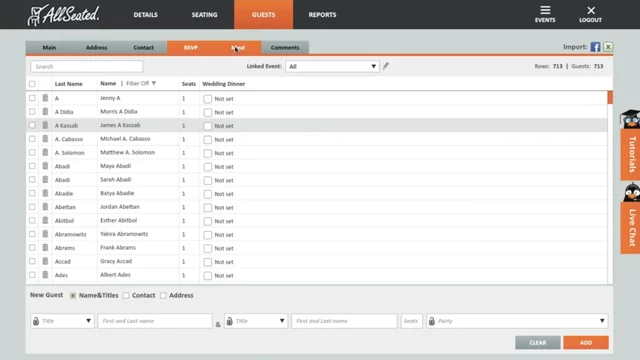Click trash icon for Frank Abrams
The width and height of the screenshot is (640, 360).
45,247
